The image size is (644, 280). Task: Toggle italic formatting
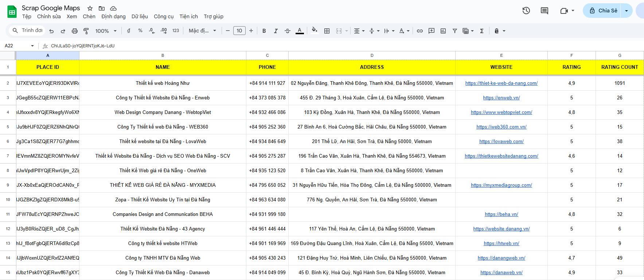(x=276, y=31)
